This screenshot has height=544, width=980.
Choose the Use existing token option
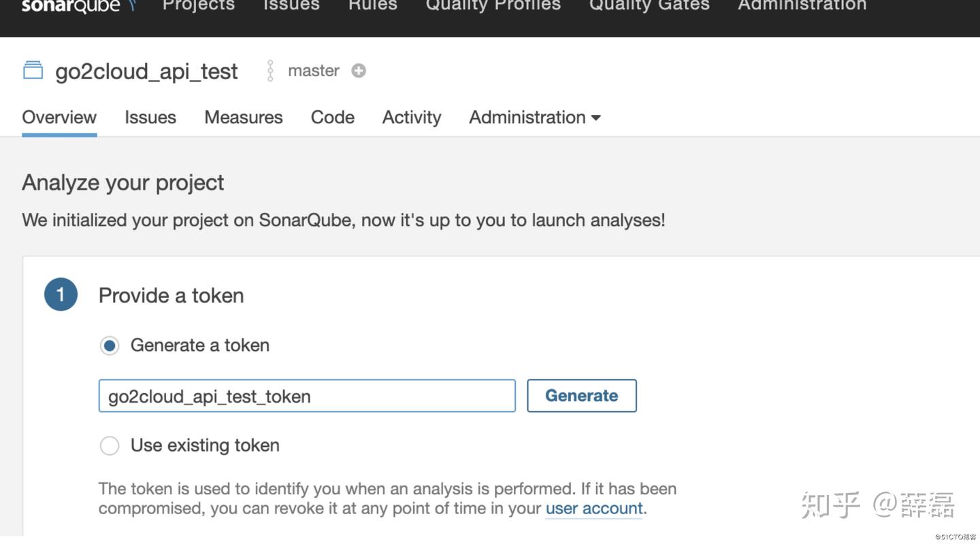[x=109, y=445]
